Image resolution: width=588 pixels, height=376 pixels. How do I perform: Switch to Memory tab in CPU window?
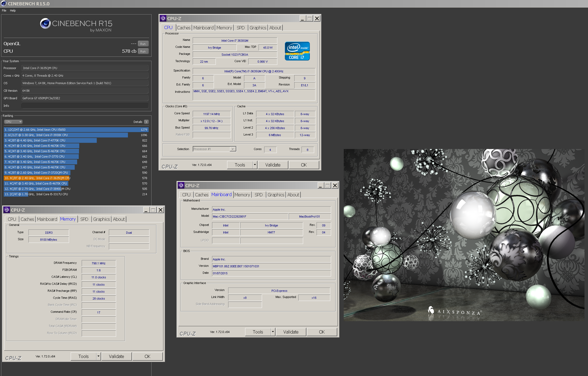click(x=224, y=28)
